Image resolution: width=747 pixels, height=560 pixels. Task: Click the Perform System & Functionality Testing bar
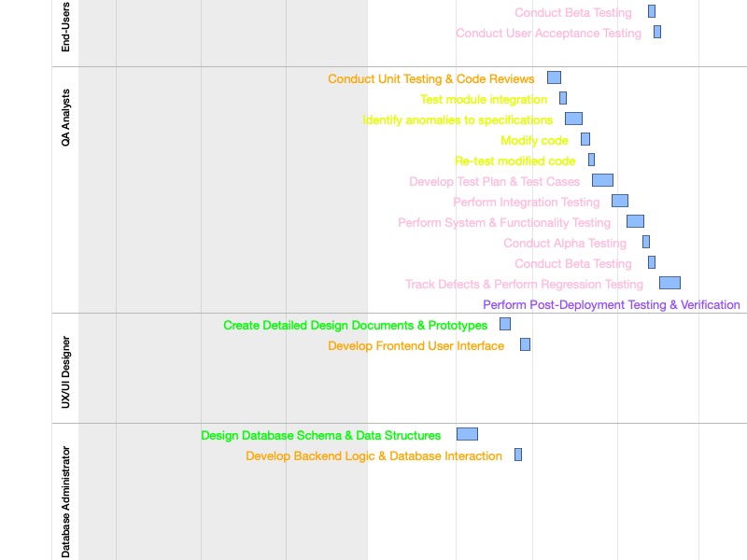pyautogui.click(x=635, y=221)
